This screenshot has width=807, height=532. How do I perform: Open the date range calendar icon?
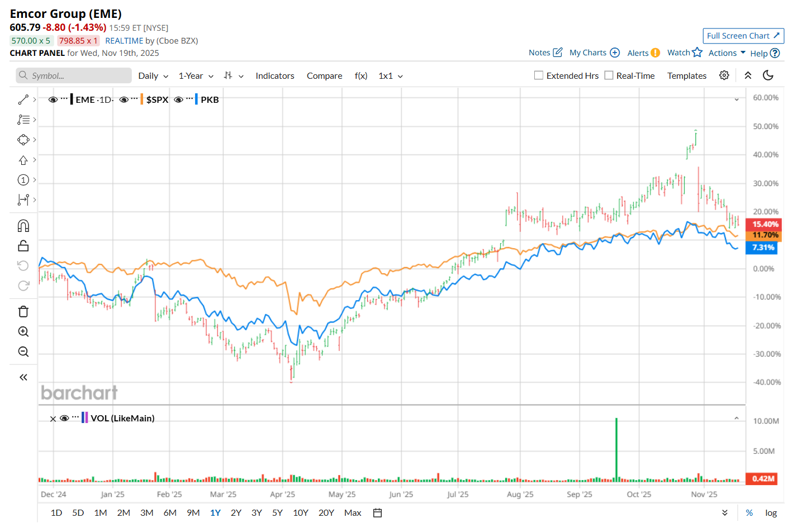(x=378, y=512)
